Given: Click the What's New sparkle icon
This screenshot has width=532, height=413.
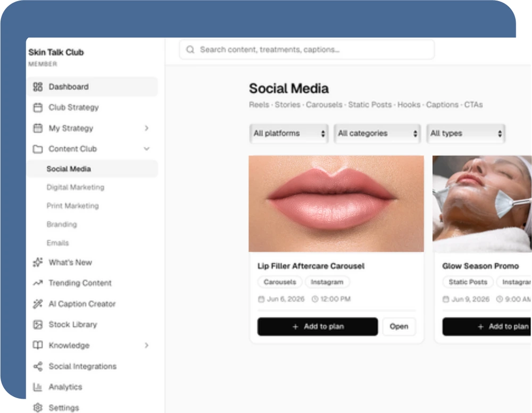Looking at the screenshot, I should (x=38, y=263).
